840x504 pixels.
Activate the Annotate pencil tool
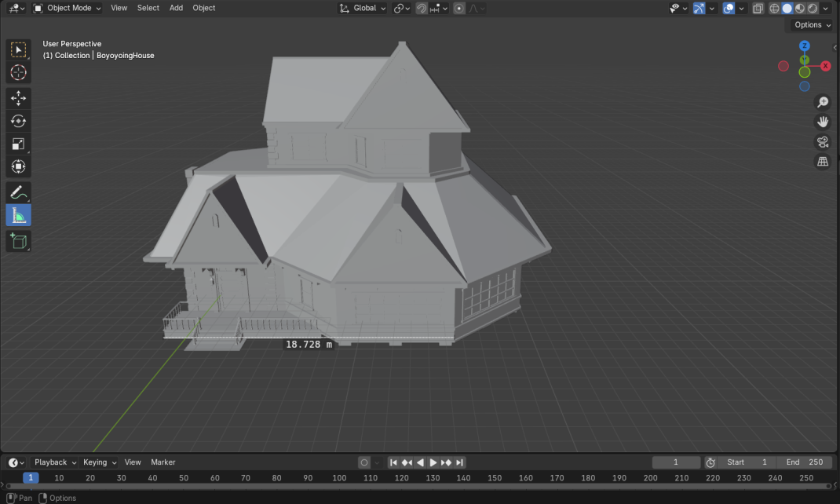click(x=18, y=192)
